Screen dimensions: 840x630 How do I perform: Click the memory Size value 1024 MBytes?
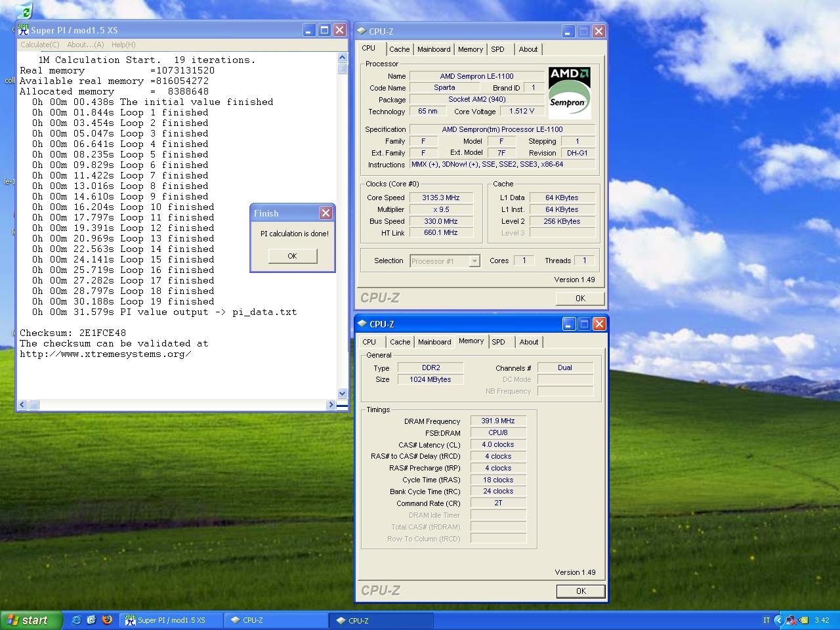(x=430, y=379)
